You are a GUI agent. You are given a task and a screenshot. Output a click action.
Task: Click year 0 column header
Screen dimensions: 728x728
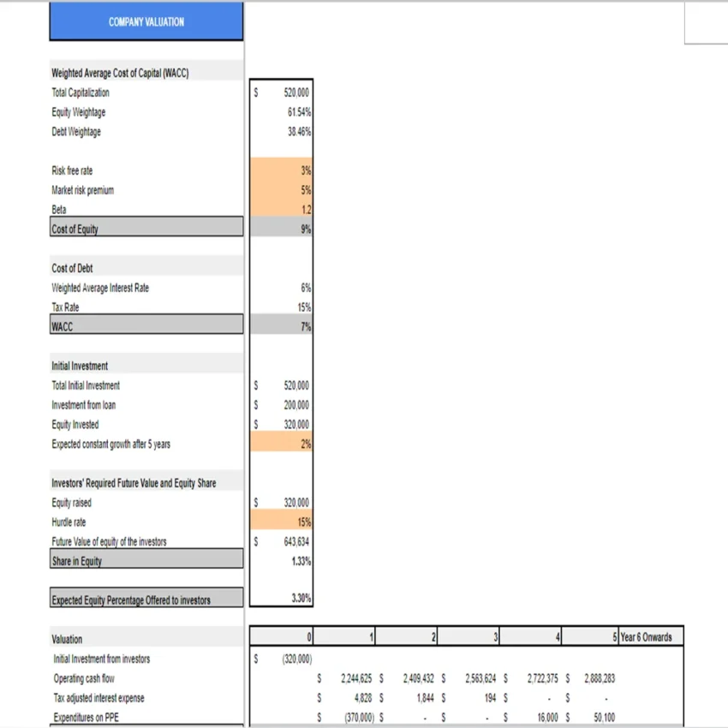pos(282,636)
